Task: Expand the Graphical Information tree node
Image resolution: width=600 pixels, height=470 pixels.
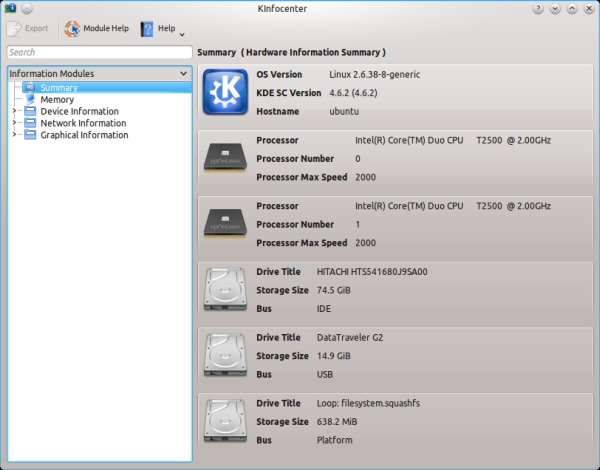Action: pyautogui.click(x=14, y=136)
